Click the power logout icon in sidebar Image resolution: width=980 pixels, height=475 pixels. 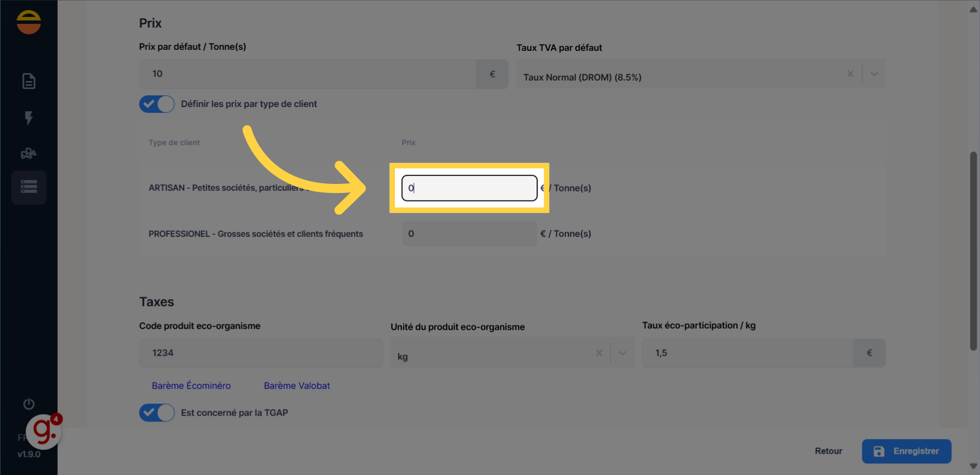29,404
